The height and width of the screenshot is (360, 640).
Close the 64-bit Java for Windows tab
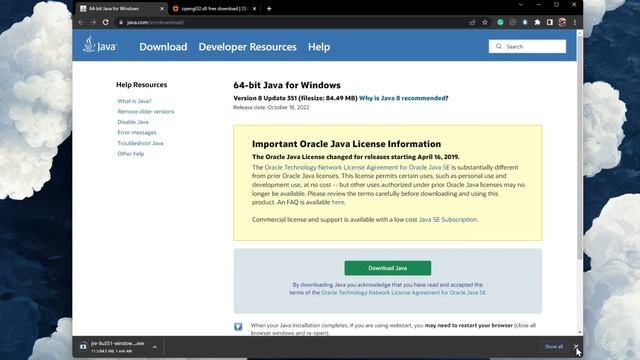tap(162, 9)
